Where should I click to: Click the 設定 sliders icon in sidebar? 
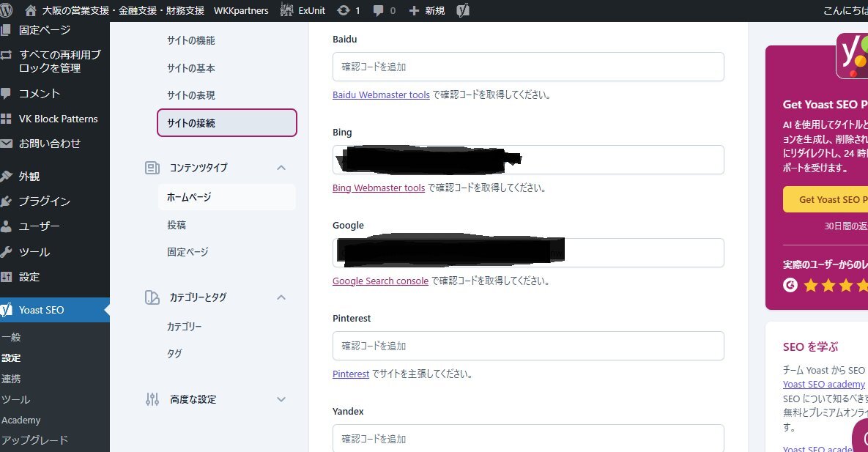click(x=6, y=276)
